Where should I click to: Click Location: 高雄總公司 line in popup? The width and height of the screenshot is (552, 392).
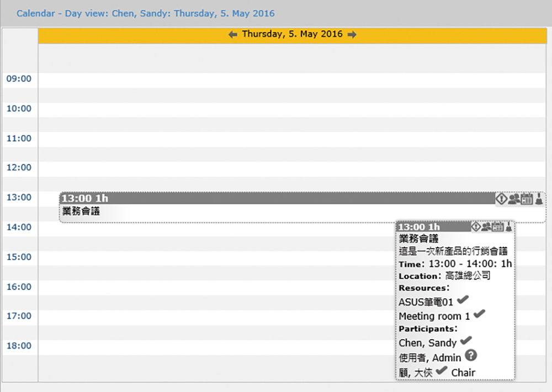pos(444,276)
